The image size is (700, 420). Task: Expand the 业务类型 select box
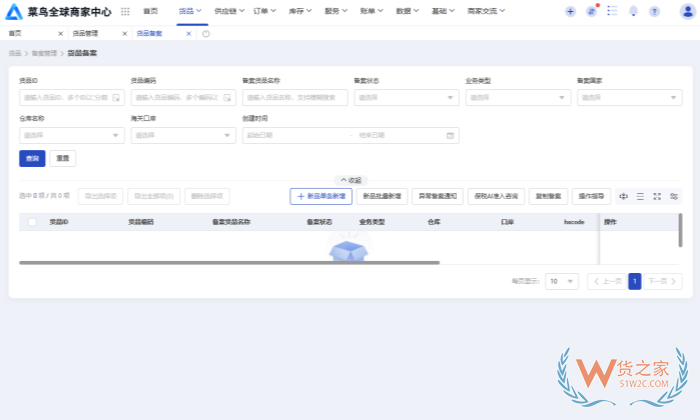[517, 98]
